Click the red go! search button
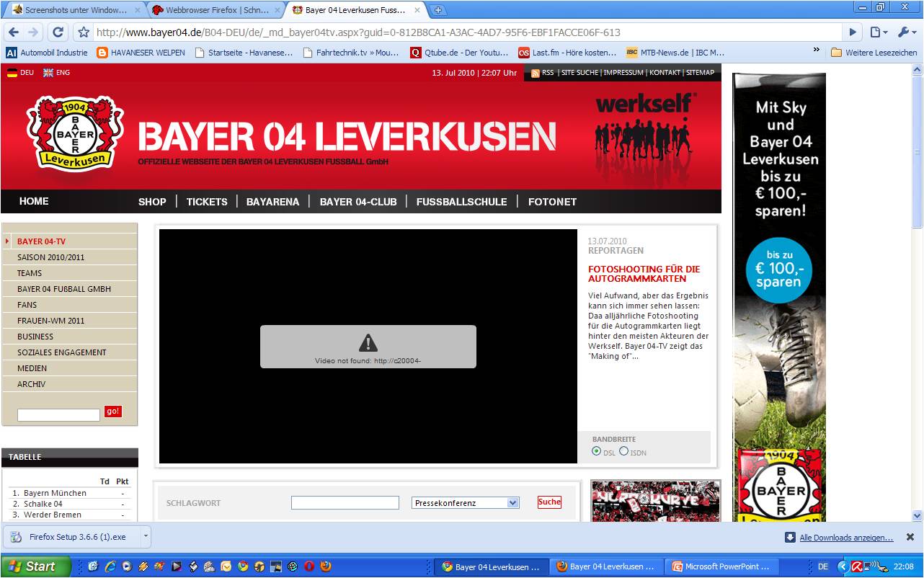The width and height of the screenshot is (924, 578). 113,412
